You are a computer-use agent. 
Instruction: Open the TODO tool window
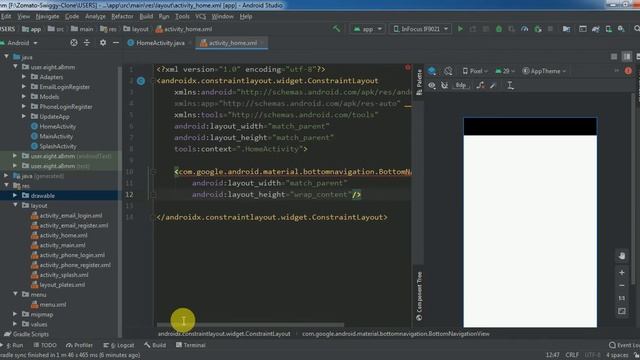coord(46,345)
